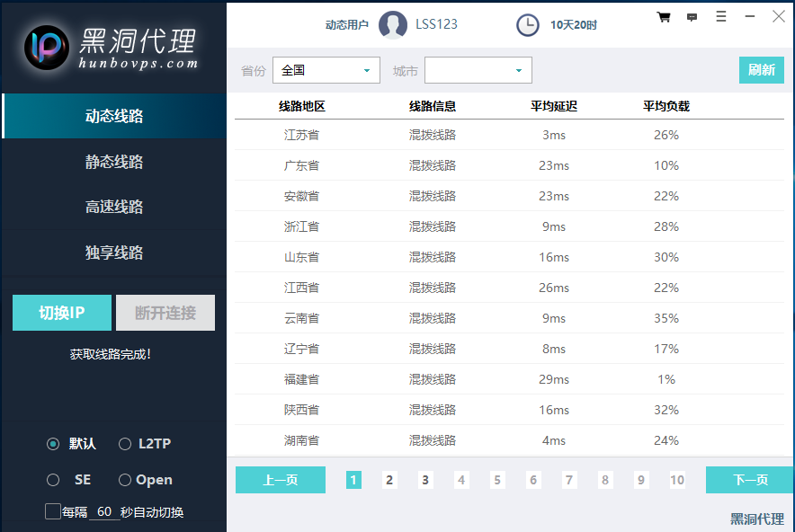
Task: Open the 独享线路 tab
Action: tap(114, 253)
